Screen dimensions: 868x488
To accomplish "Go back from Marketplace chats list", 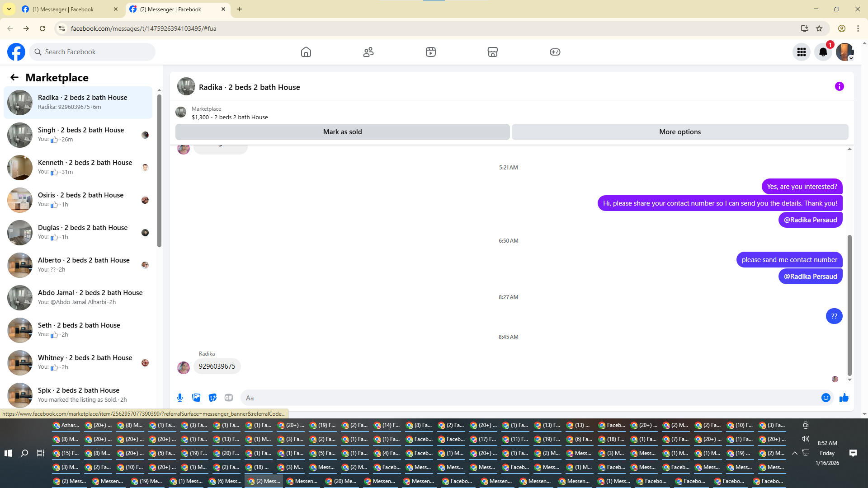I will point(14,77).
